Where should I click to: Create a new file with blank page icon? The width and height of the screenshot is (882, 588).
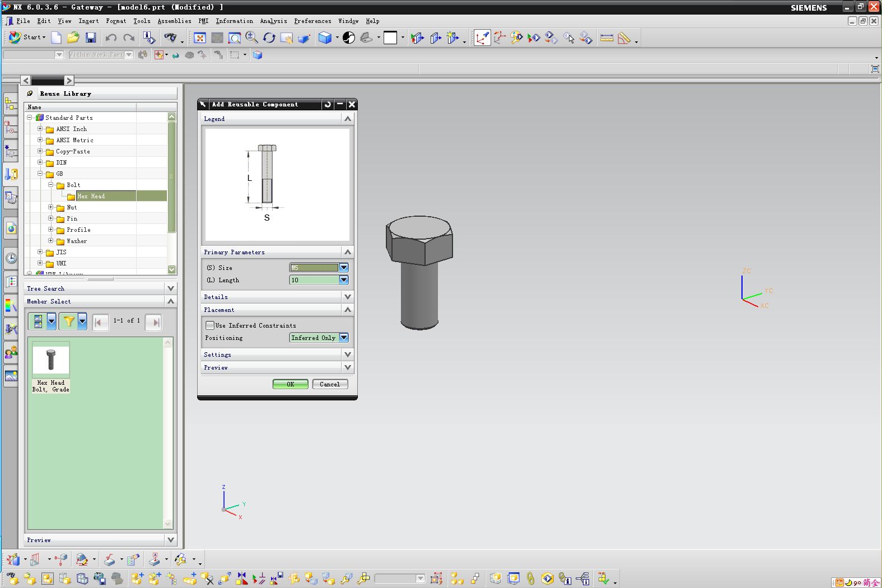click(x=56, y=38)
